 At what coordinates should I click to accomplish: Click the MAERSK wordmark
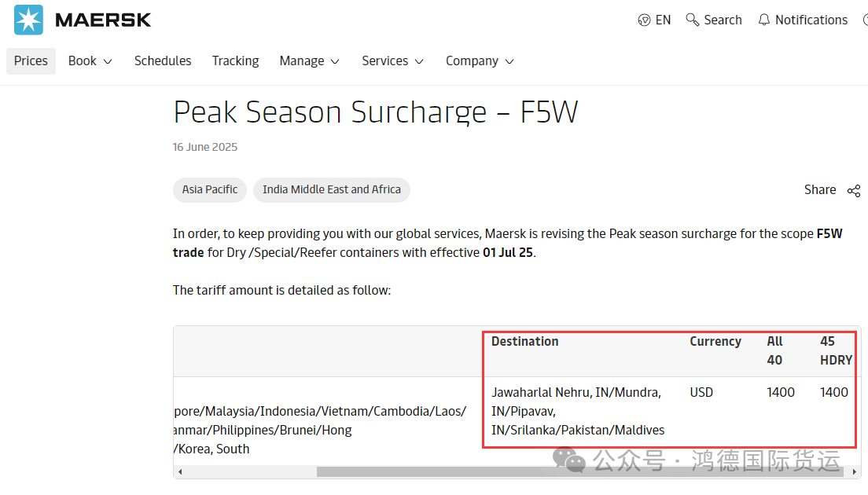click(103, 20)
